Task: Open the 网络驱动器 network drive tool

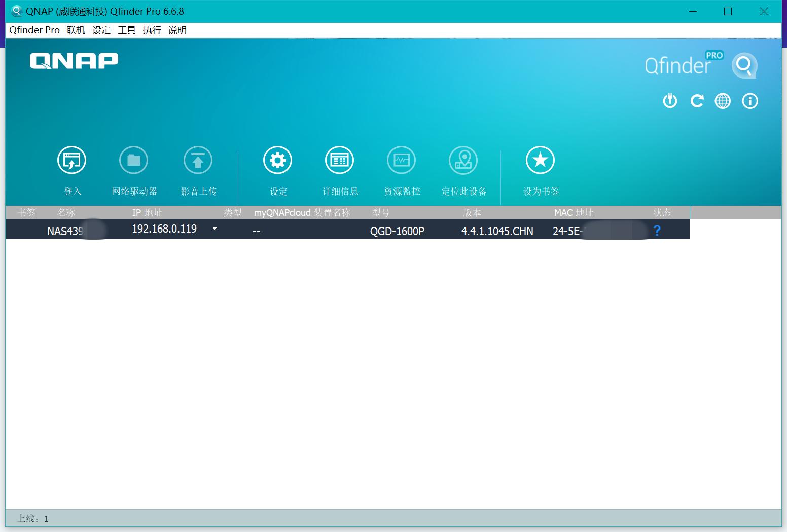Action: tap(134, 160)
